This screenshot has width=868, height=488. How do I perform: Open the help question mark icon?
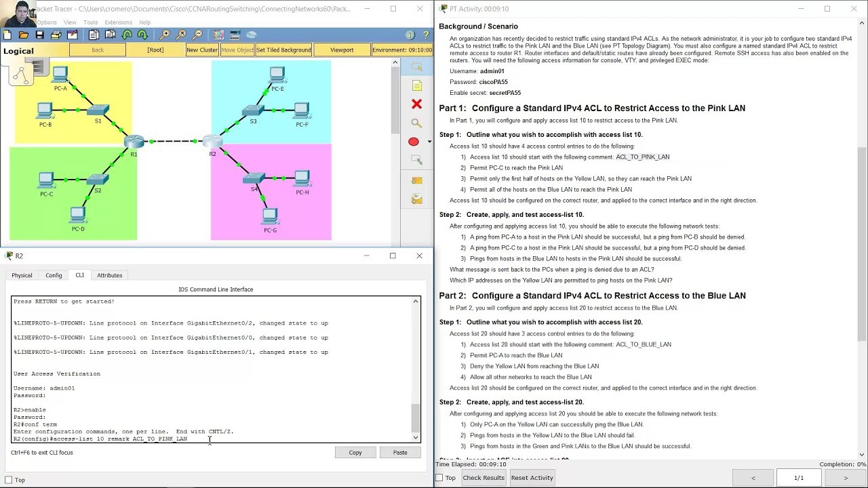pos(425,35)
